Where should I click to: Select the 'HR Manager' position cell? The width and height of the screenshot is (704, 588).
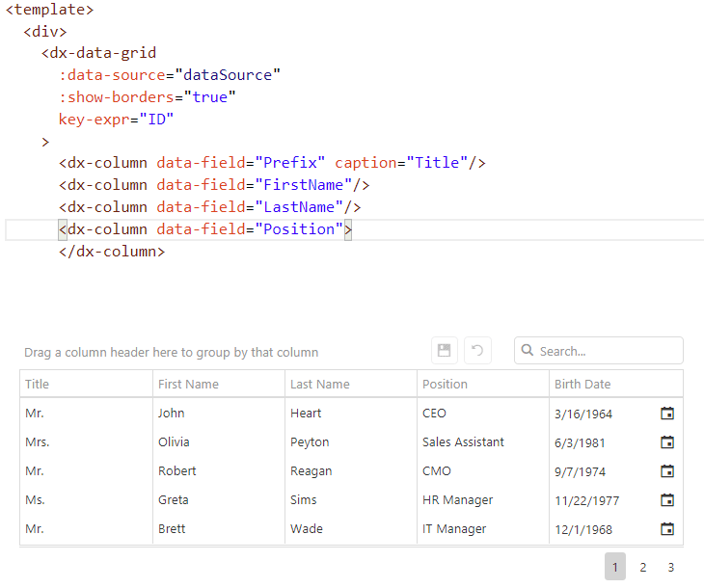point(482,499)
